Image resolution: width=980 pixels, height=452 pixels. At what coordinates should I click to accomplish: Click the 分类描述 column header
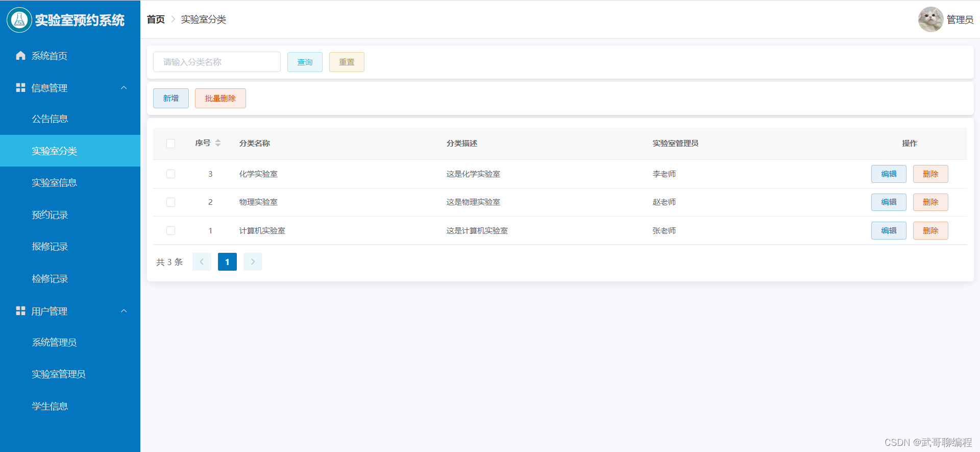point(462,144)
